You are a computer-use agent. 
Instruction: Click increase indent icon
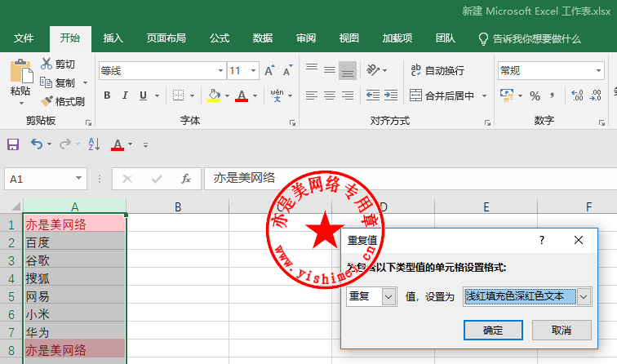pos(391,95)
